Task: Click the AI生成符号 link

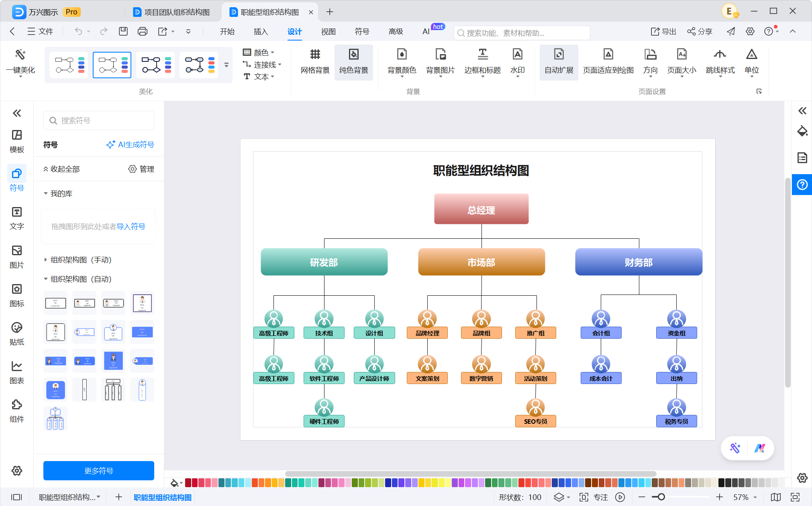Action: click(130, 145)
